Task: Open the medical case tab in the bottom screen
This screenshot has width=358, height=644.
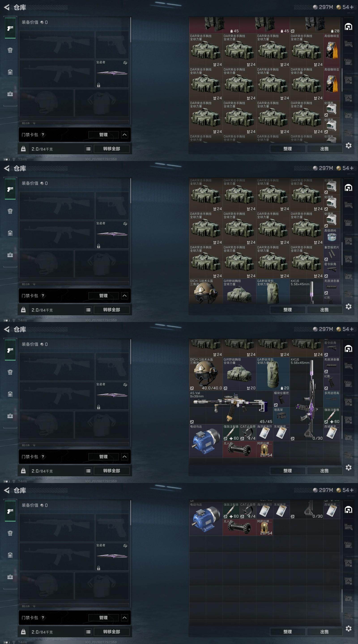Action: 10,577
